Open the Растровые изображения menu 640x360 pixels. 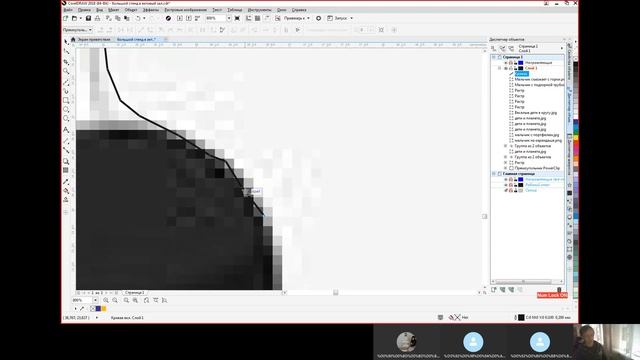[185, 10]
